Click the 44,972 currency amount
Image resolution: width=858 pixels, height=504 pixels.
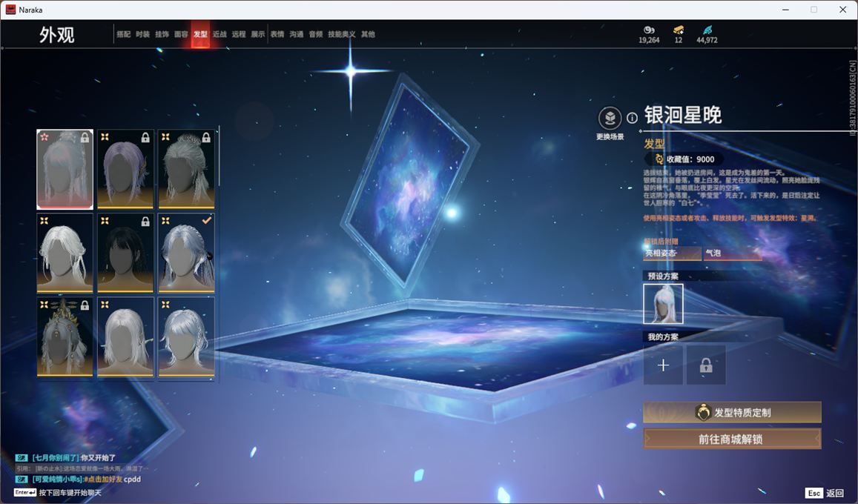tap(707, 40)
